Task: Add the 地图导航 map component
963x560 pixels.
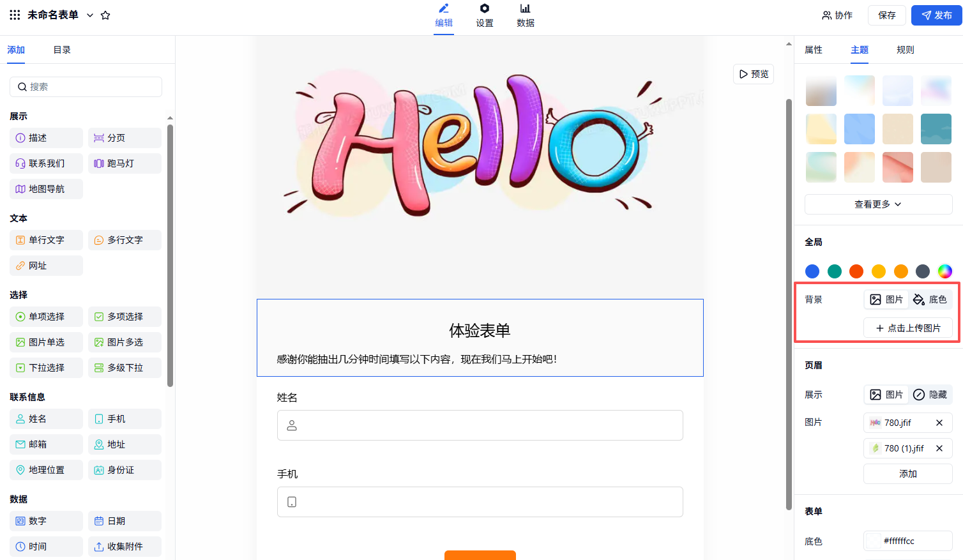Action: tap(46, 189)
